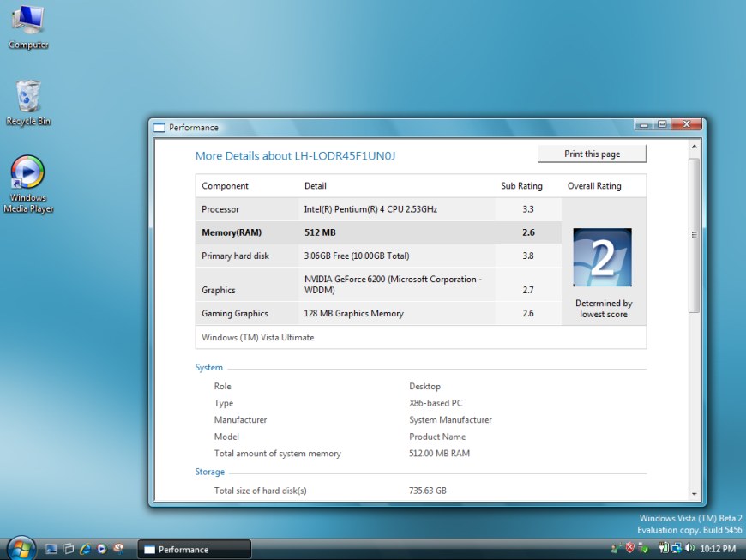Click 'Total size of hard disk(s)' label
This screenshot has height=560, width=746.
coord(261,491)
